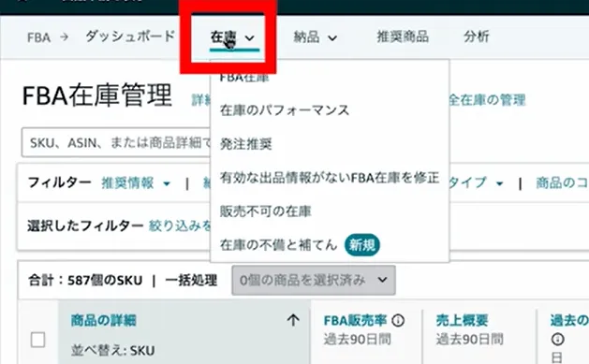This screenshot has height=364, width=589.
Task: Go to the ダッシュボード tab
Action: pos(130,36)
